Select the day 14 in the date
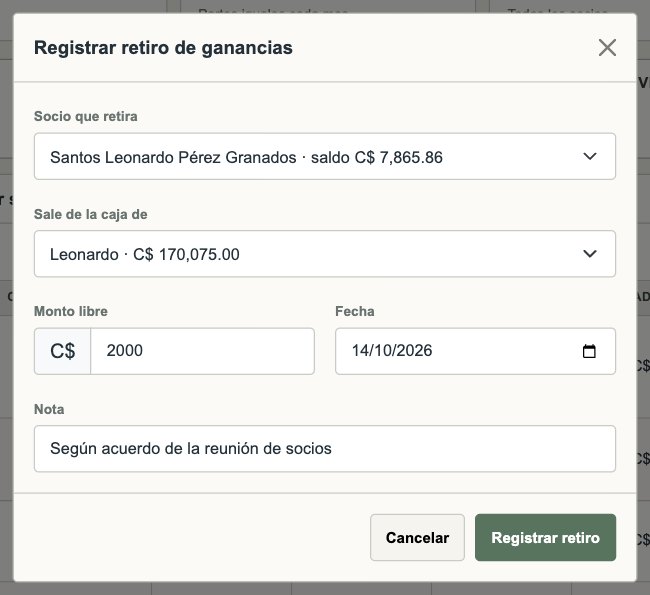650x595 pixels. (360, 351)
